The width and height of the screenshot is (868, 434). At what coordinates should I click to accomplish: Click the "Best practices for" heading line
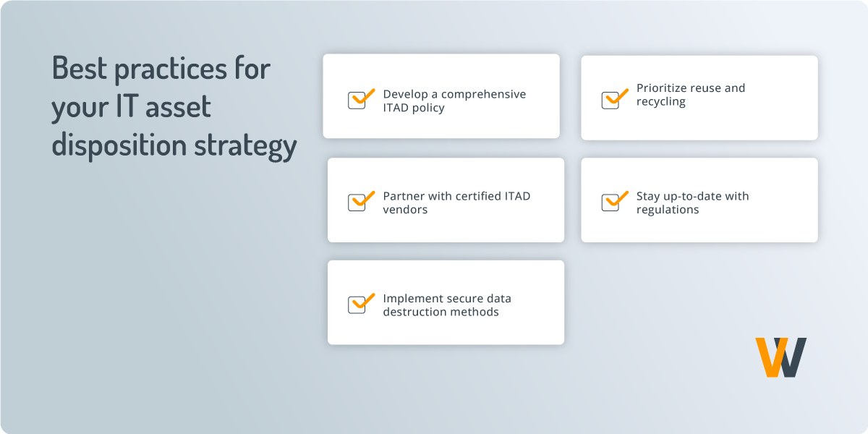point(161,70)
